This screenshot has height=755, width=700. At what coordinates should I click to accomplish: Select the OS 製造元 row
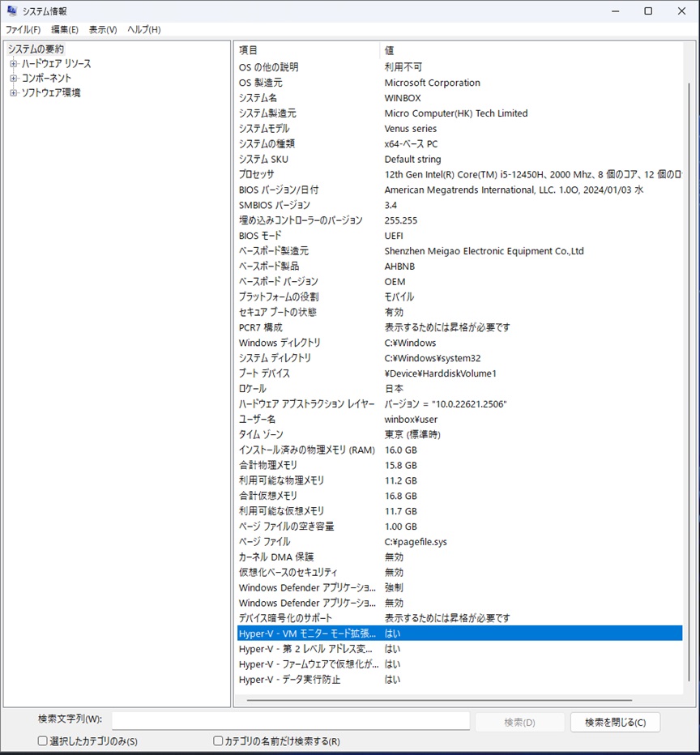pos(459,83)
